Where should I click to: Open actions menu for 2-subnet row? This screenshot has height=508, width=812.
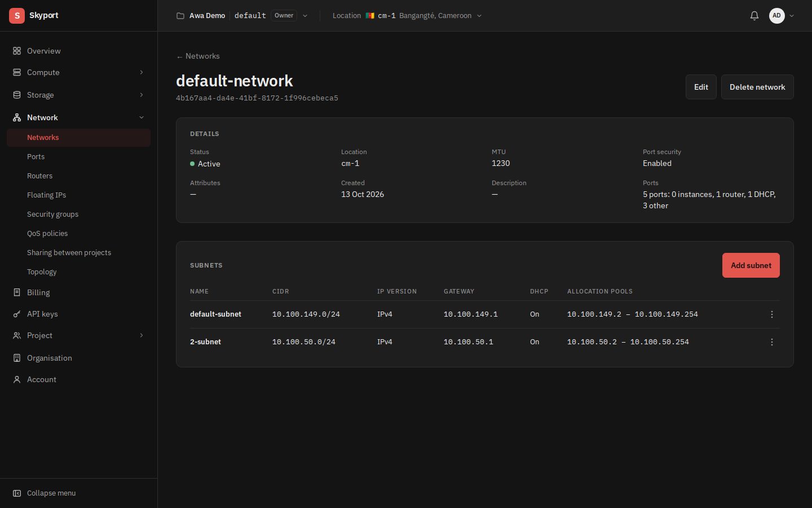click(x=772, y=342)
